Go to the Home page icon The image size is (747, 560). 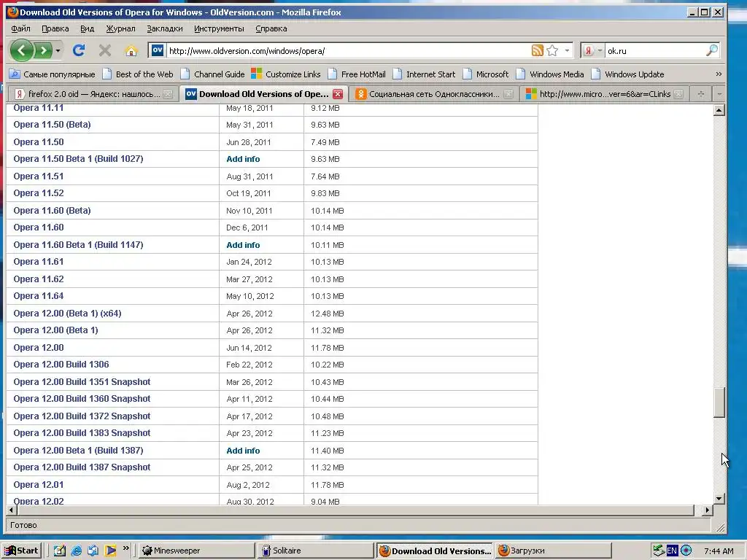click(x=131, y=50)
